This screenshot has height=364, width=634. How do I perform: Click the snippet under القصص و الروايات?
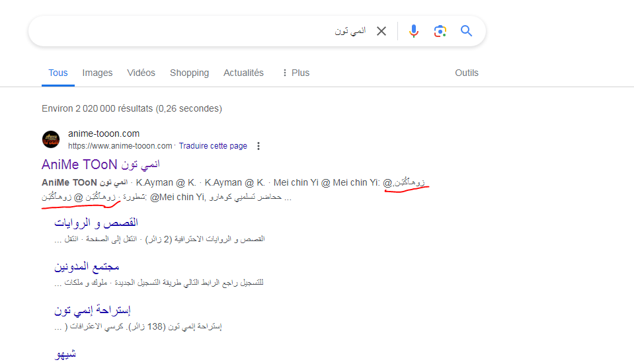pos(159,239)
